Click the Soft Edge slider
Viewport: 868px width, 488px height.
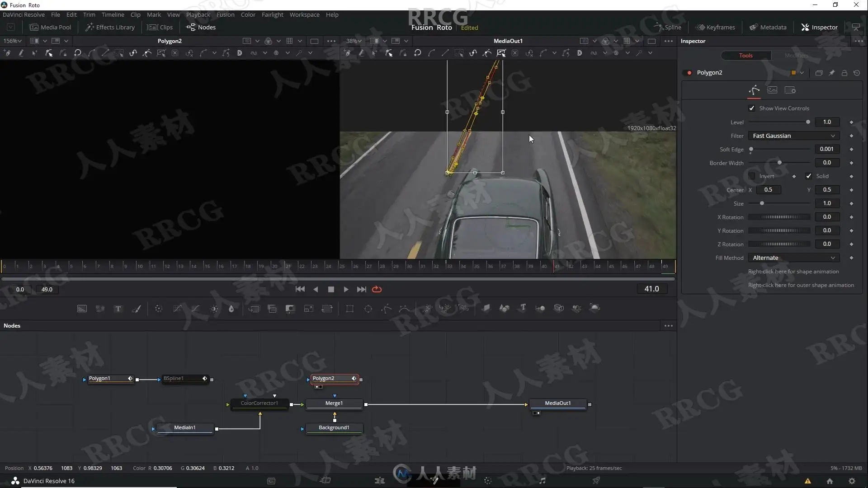point(780,149)
